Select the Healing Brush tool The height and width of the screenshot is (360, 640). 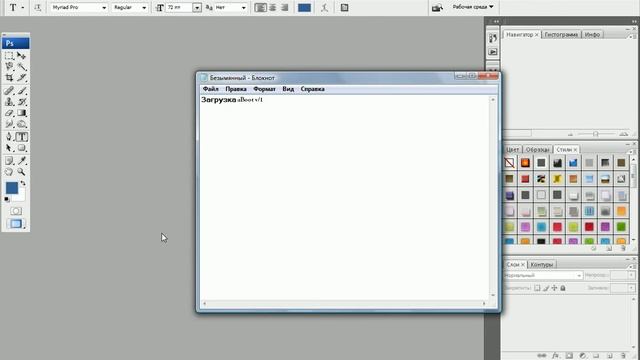tap(9, 91)
